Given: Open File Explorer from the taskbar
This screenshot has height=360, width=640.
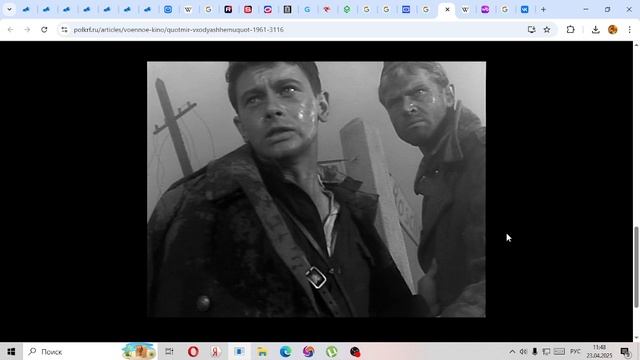Looking at the screenshot, I should pyautogui.click(x=262, y=351).
